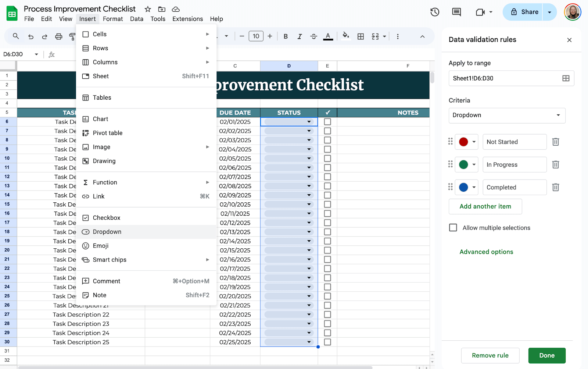This screenshot has width=588, height=369.
Task: Click the borders toolbar icon
Action: (x=361, y=36)
